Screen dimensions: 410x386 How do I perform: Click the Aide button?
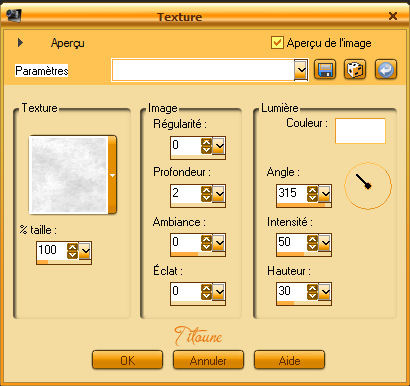pyautogui.click(x=289, y=360)
